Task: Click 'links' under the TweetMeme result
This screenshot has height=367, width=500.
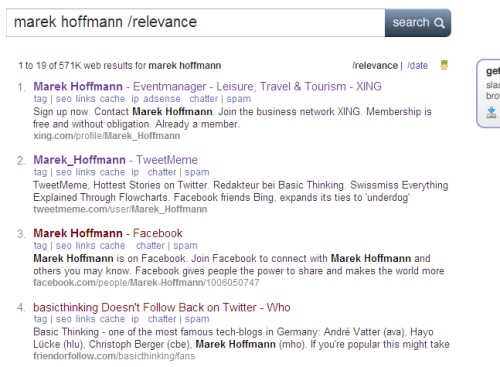Action: (x=86, y=172)
